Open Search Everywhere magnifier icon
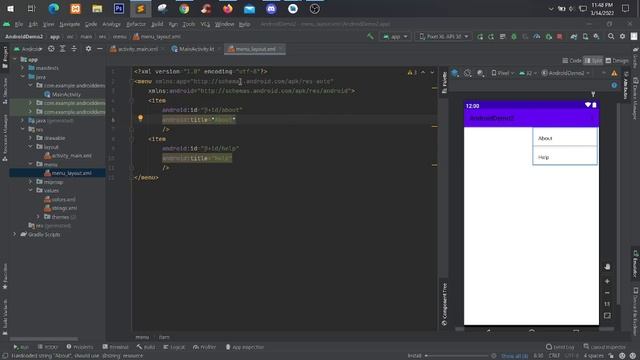 coord(611,37)
